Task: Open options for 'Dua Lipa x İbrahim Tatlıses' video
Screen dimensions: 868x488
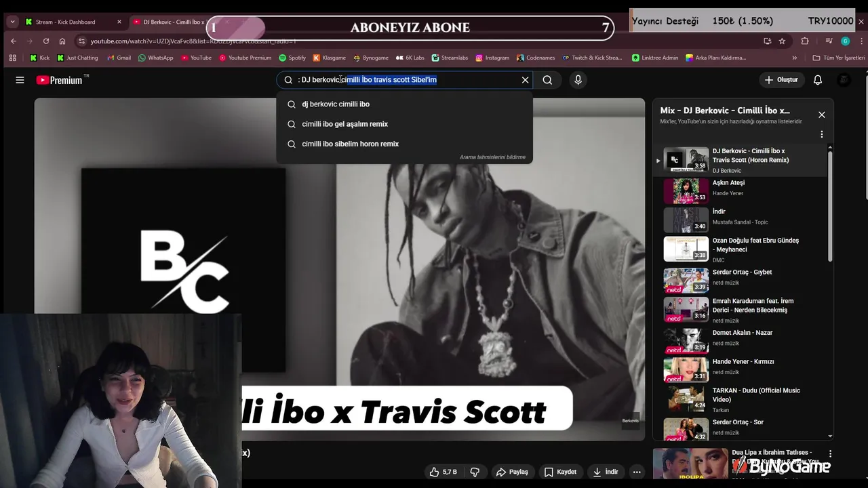Action: click(x=830, y=453)
